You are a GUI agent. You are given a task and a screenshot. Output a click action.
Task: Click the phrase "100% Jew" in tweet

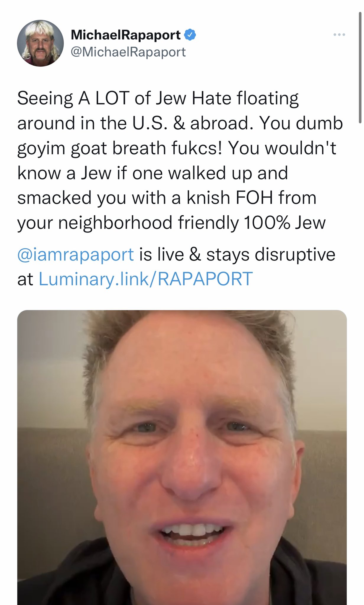coord(285,222)
